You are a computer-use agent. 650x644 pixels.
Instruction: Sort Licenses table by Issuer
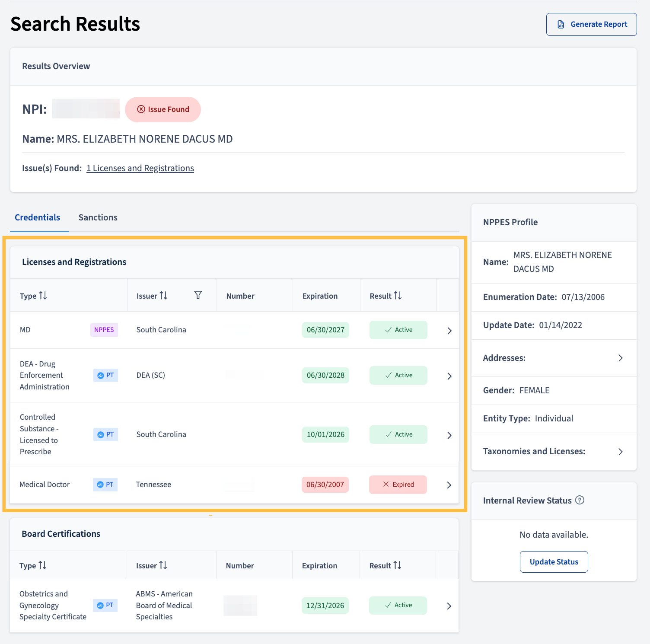pos(163,296)
